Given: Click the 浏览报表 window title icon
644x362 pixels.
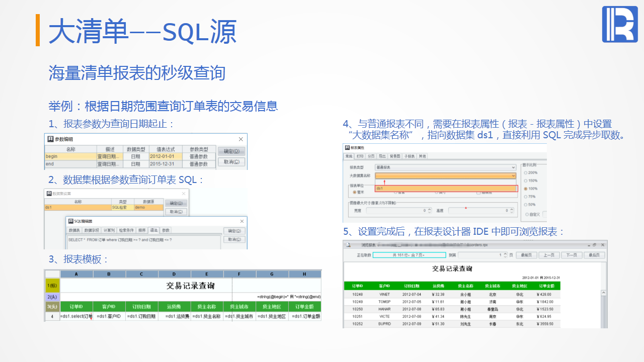Looking at the screenshot, I should [348, 245].
